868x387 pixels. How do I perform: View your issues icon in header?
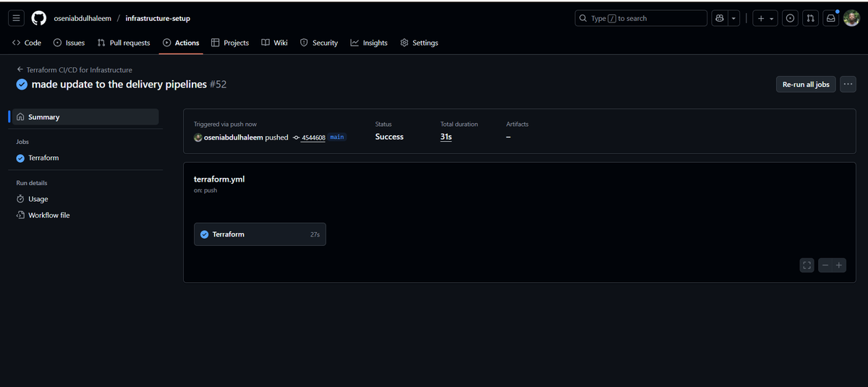(x=791, y=18)
